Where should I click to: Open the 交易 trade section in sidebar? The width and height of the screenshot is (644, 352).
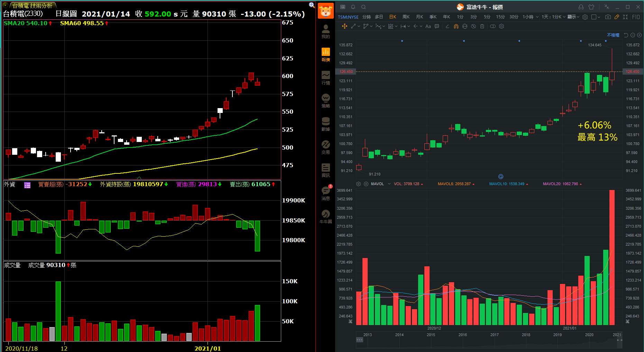click(x=325, y=147)
